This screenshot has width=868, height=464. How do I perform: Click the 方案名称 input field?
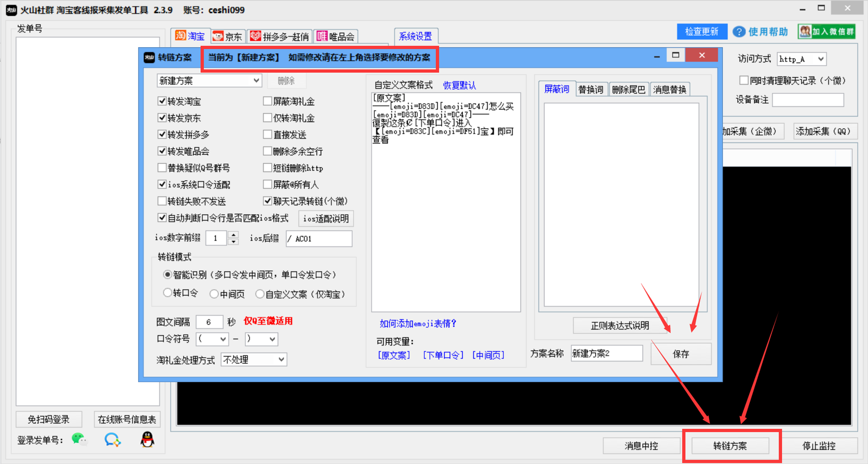(607, 353)
